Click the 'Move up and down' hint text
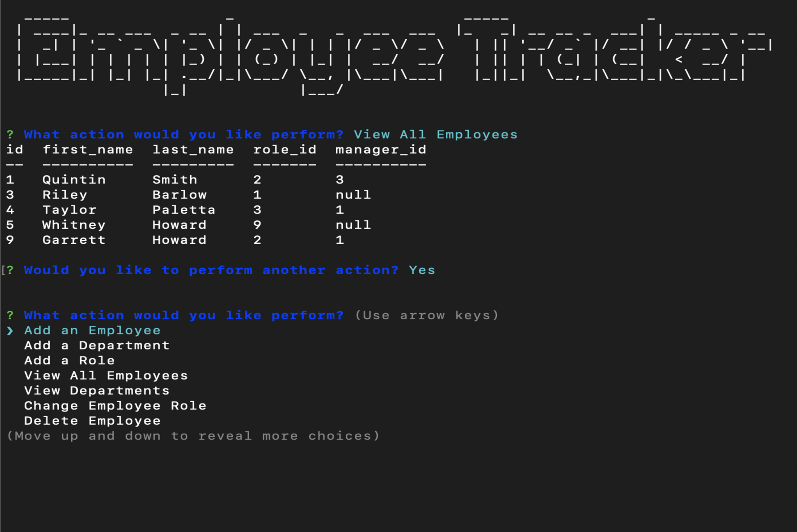Screen dimensions: 797x532 (193, 436)
